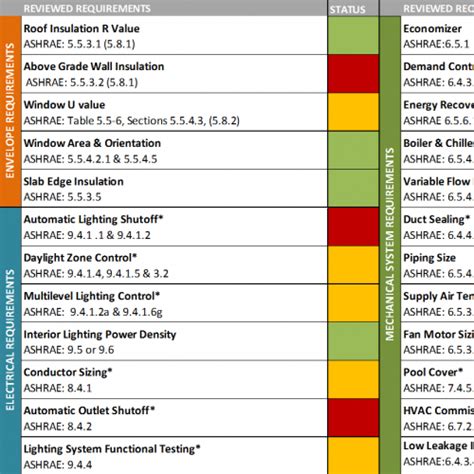Click green status cell for Slab Edge Insulation
474x474 pixels.
[353, 189]
